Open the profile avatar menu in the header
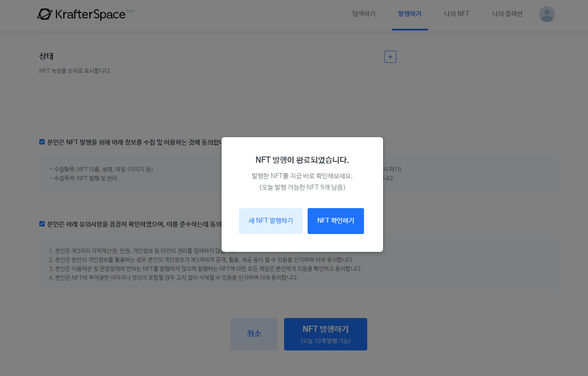 coord(547,14)
